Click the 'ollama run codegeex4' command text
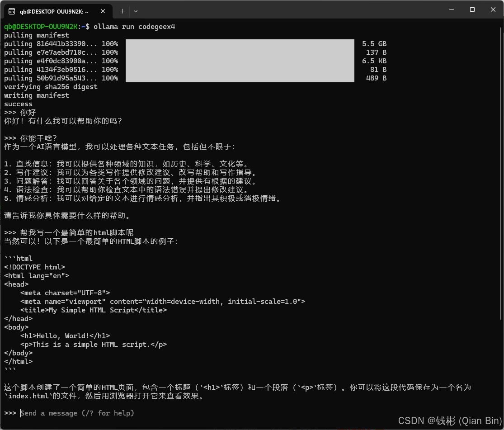Screen dimensions: 504x430 point(134,26)
